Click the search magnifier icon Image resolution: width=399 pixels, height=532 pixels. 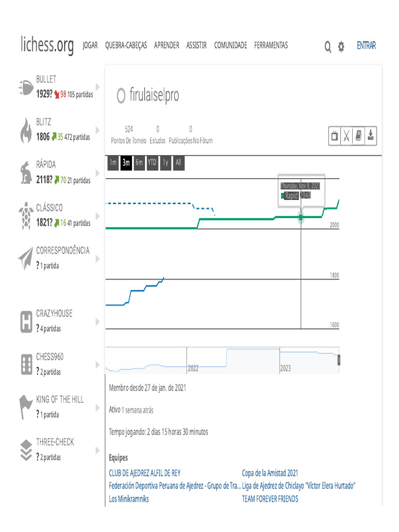point(328,47)
